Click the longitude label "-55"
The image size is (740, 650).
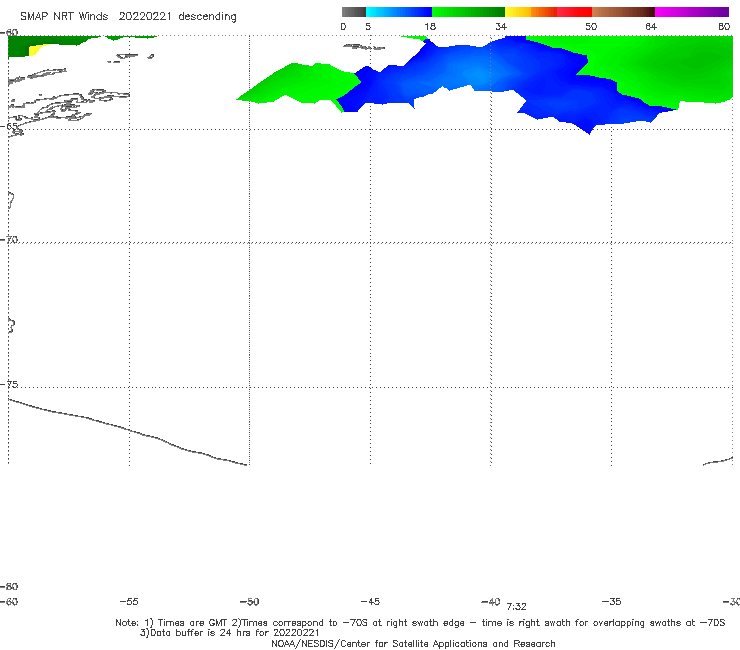129,602
